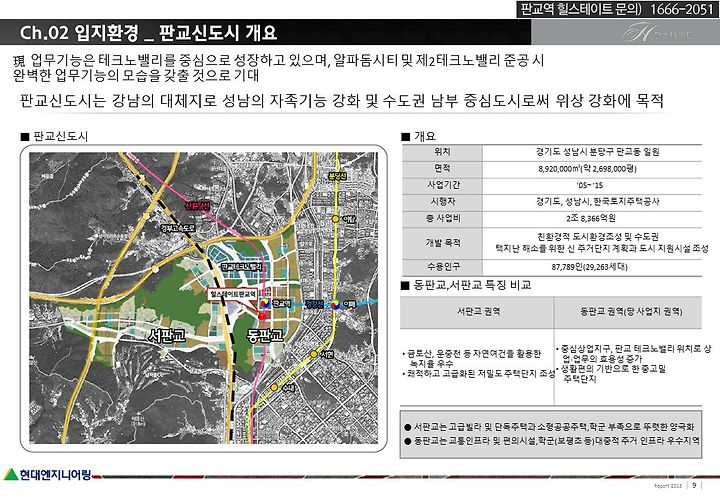Image resolution: width=720 pixels, height=498 pixels.
Task: Click the '판교테크노밸리' label on the map
Action: coord(242,266)
